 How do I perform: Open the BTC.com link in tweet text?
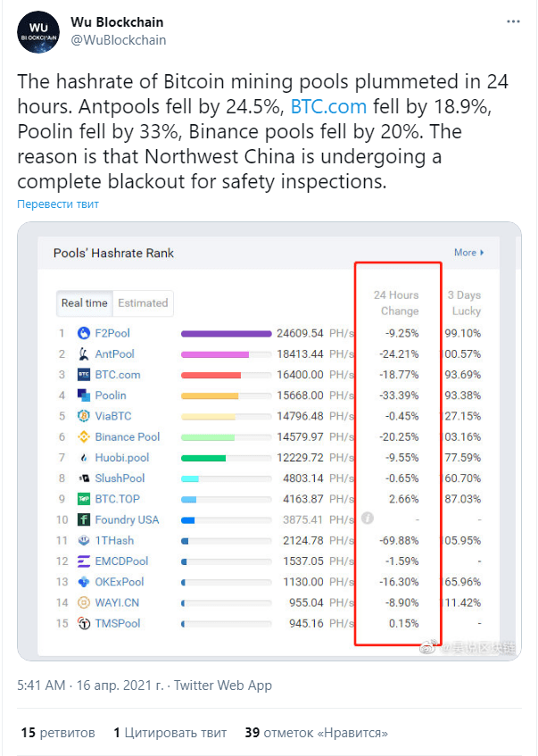point(328,106)
